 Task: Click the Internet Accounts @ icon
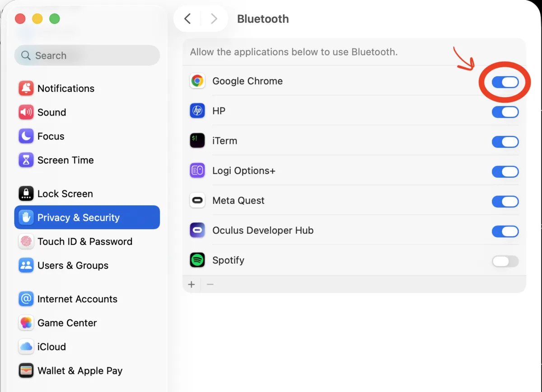pos(26,299)
